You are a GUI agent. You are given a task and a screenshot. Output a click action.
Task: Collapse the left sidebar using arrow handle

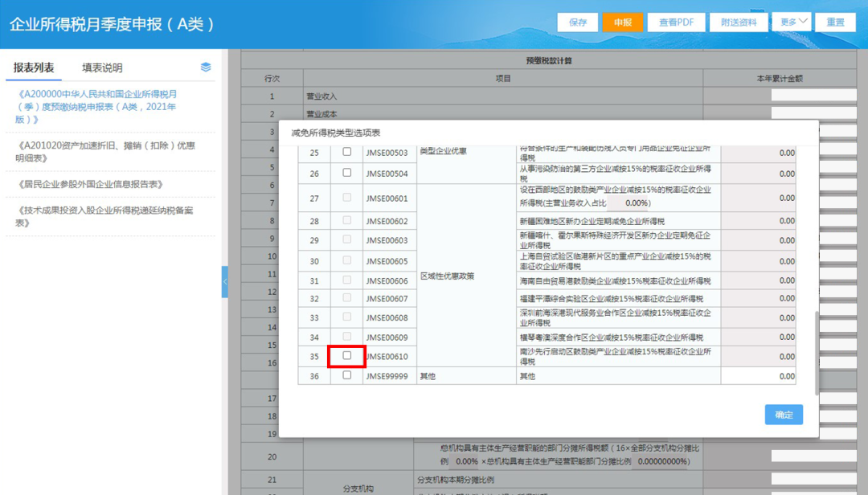point(225,282)
